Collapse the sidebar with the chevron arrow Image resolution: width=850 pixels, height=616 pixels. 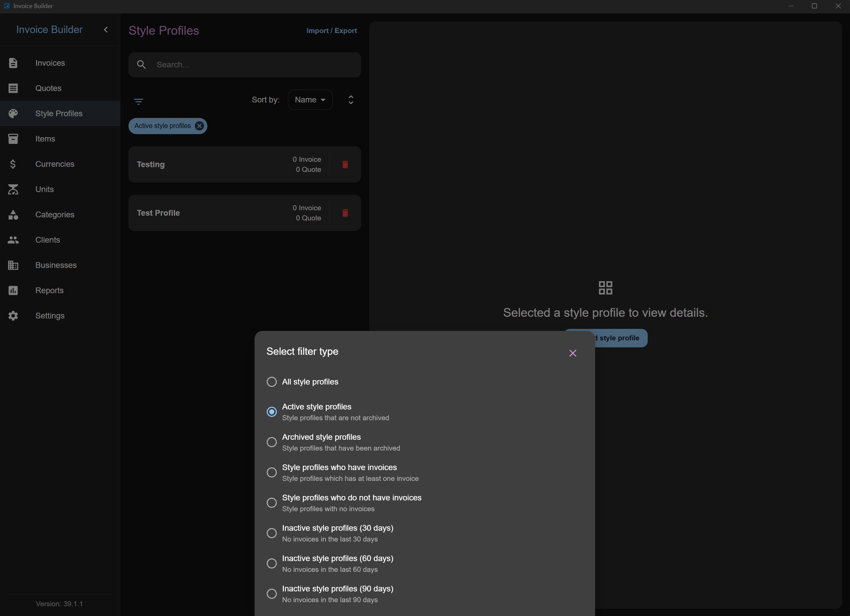point(106,30)
